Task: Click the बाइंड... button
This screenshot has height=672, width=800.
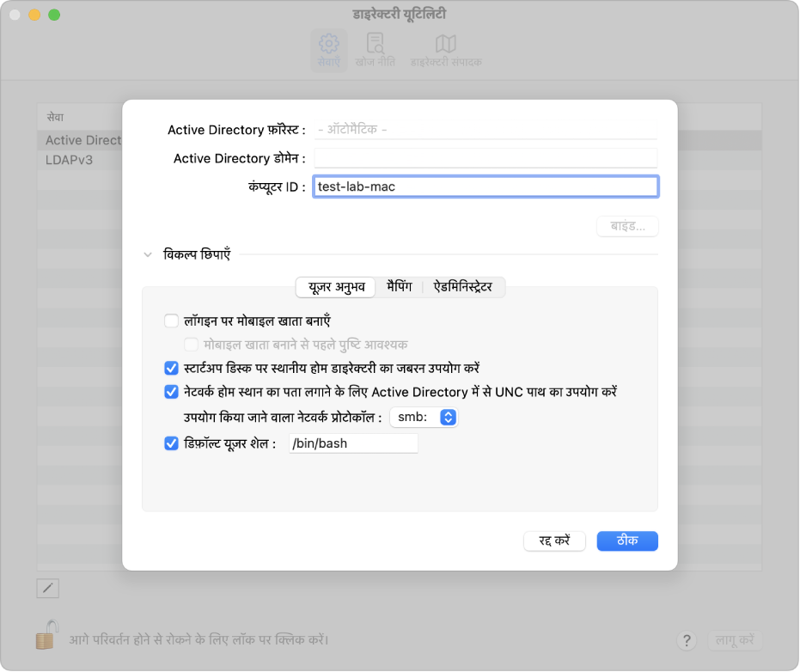Action: pos(627,226)
